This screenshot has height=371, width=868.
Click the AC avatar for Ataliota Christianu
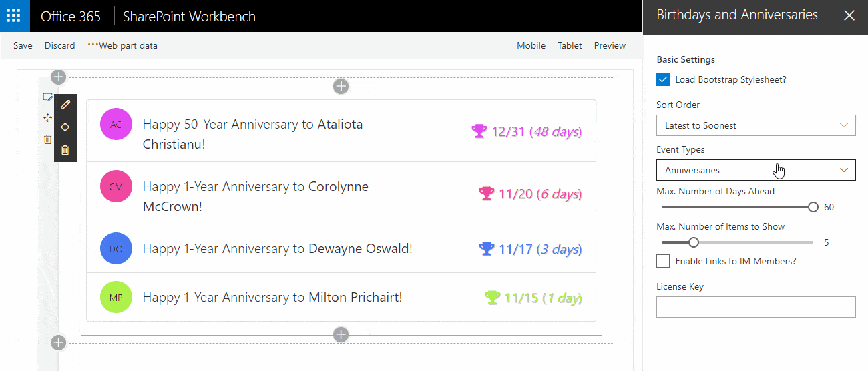[x=116, y=125]
